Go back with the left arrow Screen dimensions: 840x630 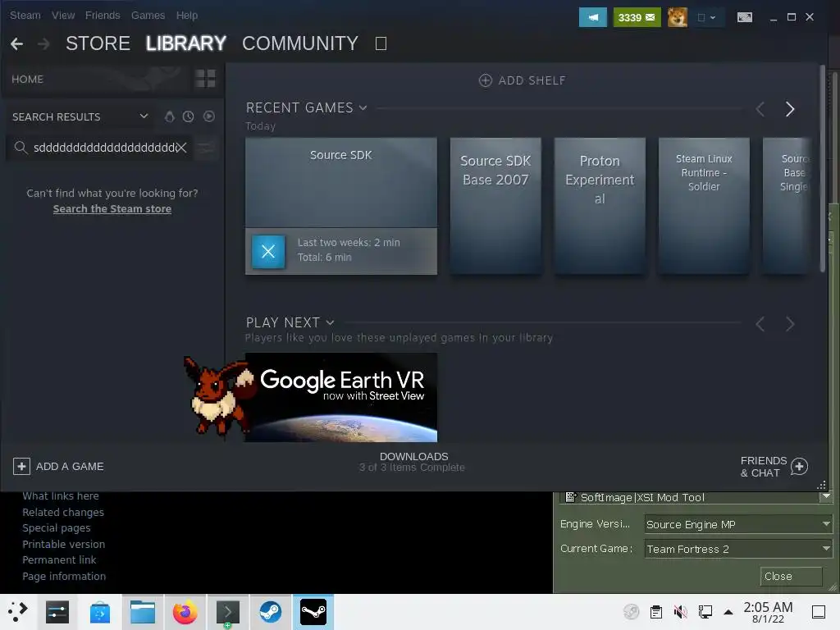point(16,43)
